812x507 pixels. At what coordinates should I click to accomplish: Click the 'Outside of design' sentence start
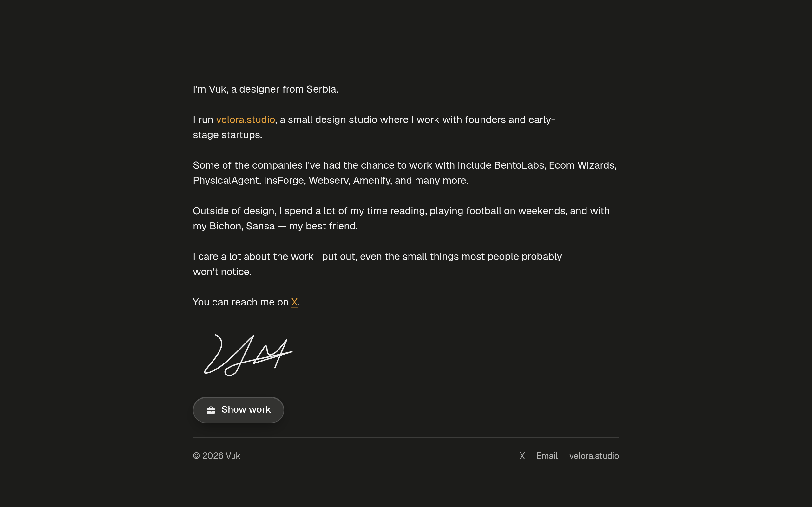233,211
